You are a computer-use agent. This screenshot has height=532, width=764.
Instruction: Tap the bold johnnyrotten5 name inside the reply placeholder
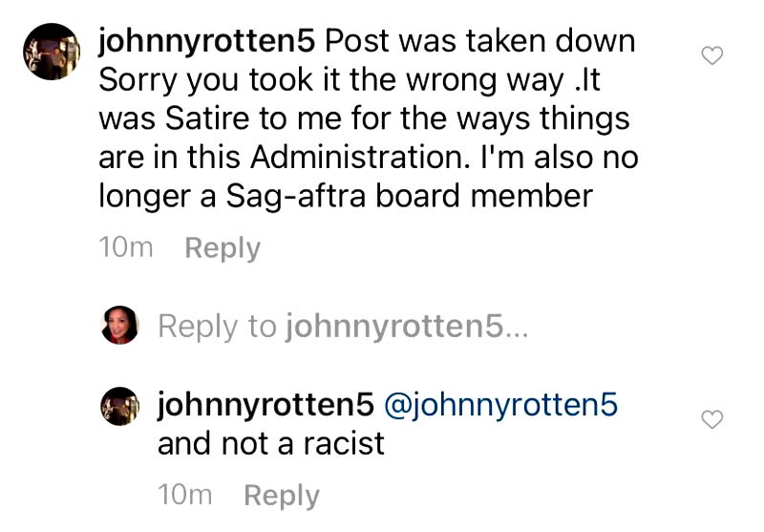click(x=393, y=327)
